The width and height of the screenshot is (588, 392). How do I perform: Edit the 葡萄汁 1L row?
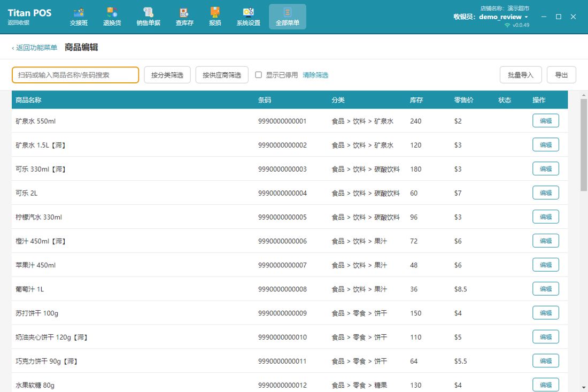pyautogui.click(x=546, y=289)
